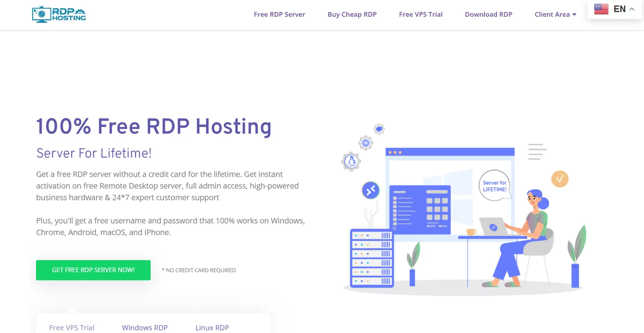Click the orange checkmark circle icon
644x333 pixels.
560,179
